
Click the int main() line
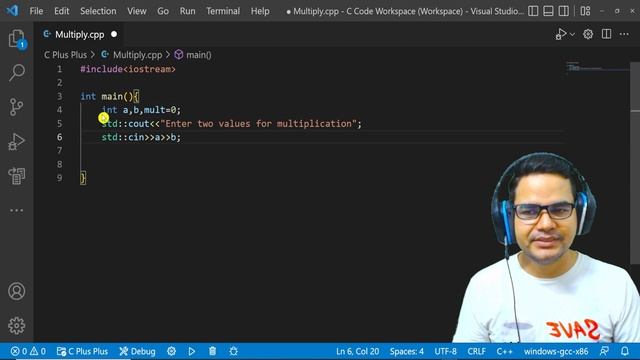pos(109,96)
